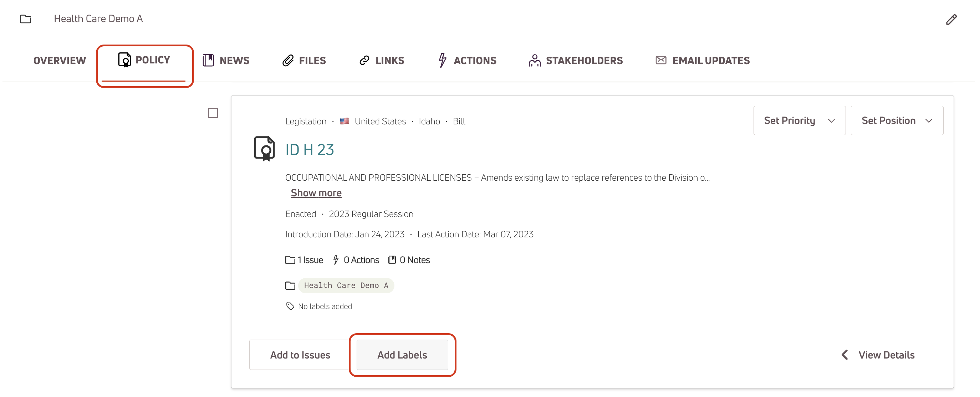Switch to the Actions tab
This screenshot has width=980, height=397.
point(467,61)
